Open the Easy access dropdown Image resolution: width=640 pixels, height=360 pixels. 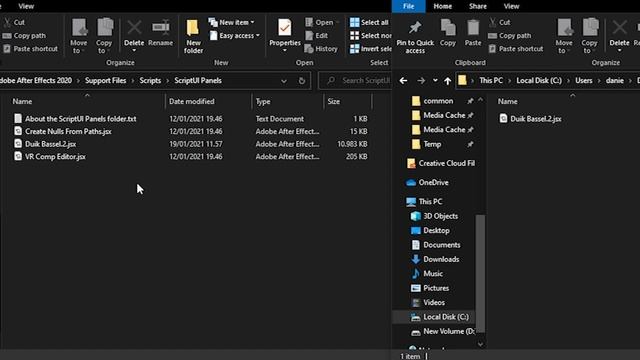235,36
